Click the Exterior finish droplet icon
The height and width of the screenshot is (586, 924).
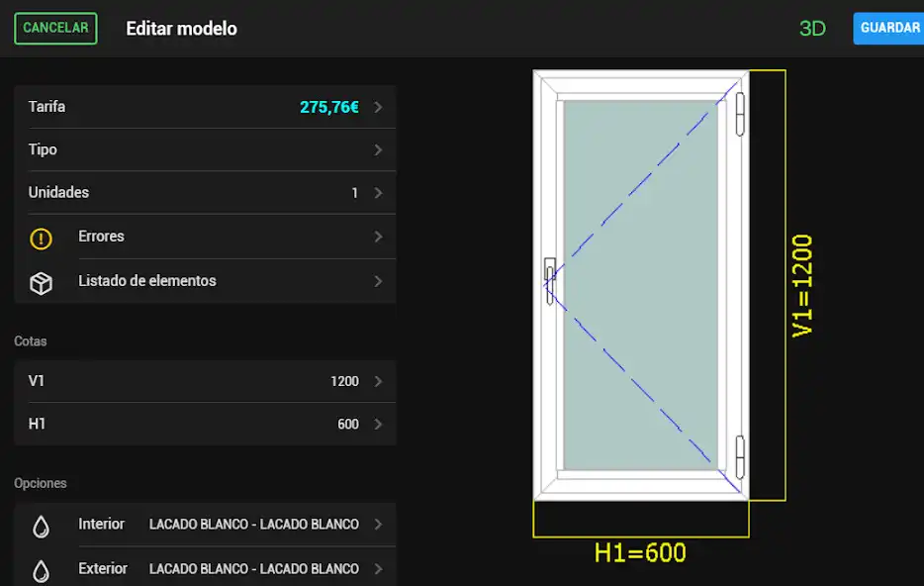(41, 570)
